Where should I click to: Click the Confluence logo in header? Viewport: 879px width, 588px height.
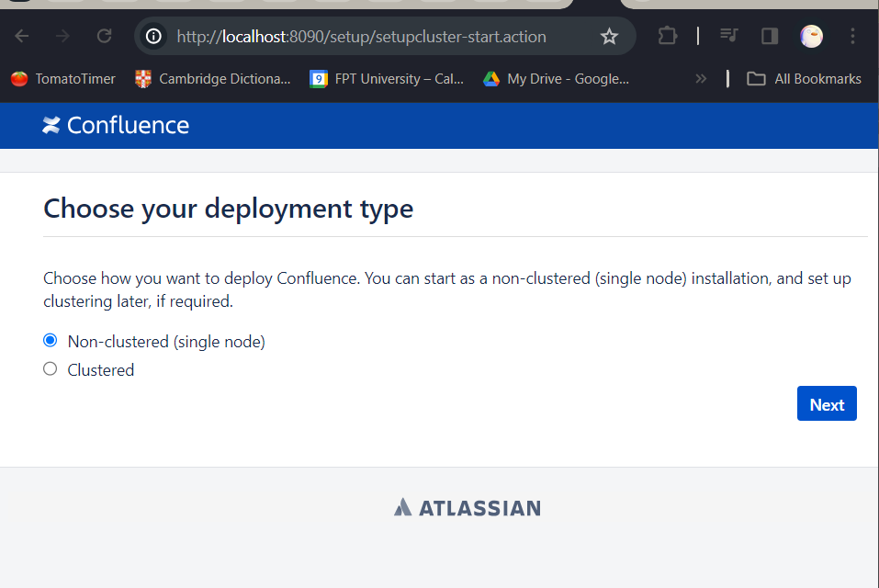click(x=116, y=126)
